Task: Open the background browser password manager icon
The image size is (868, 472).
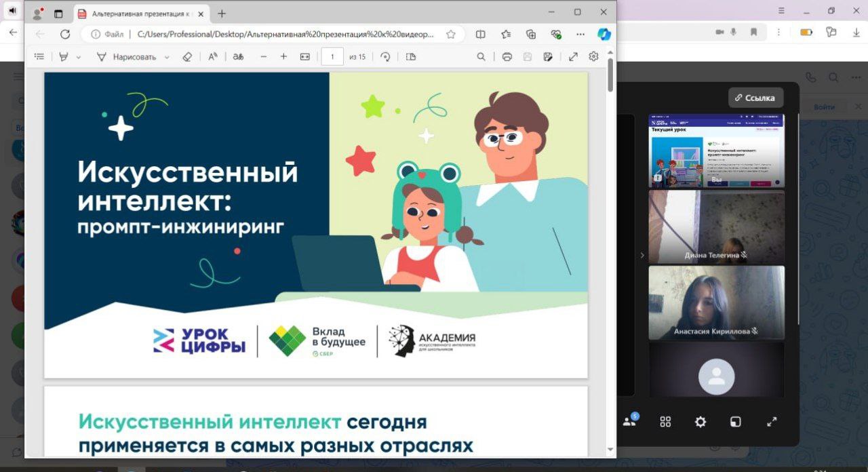Action: (831, 32)
